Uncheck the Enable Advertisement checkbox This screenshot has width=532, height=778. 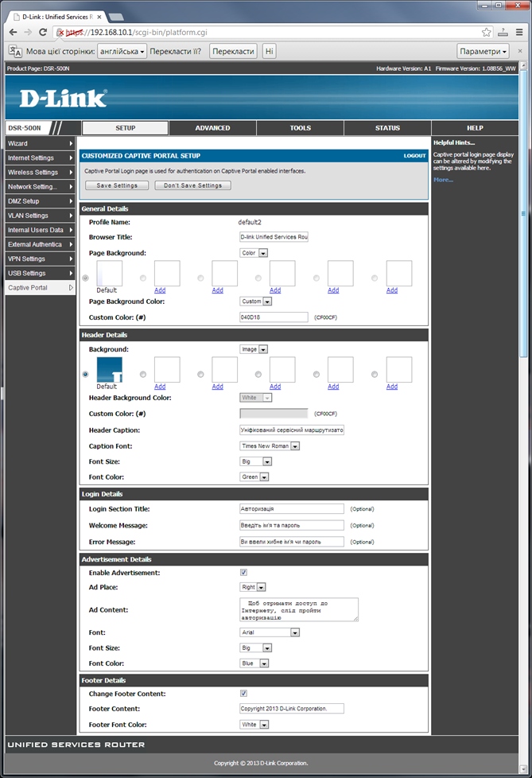point(243,572)
